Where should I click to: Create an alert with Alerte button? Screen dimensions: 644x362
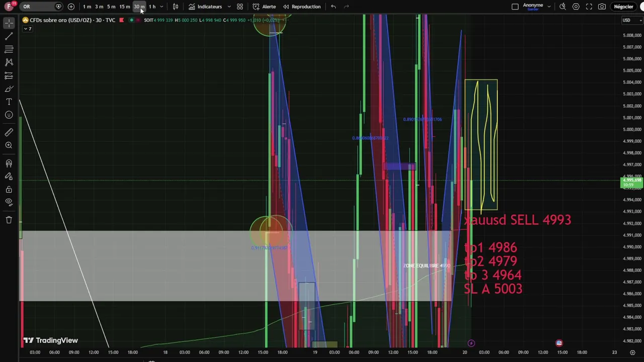(x=264, y=7)
